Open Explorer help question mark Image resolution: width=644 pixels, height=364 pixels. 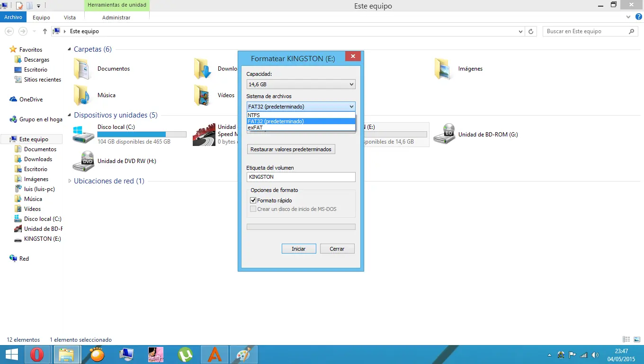click(x=639, y=17)
